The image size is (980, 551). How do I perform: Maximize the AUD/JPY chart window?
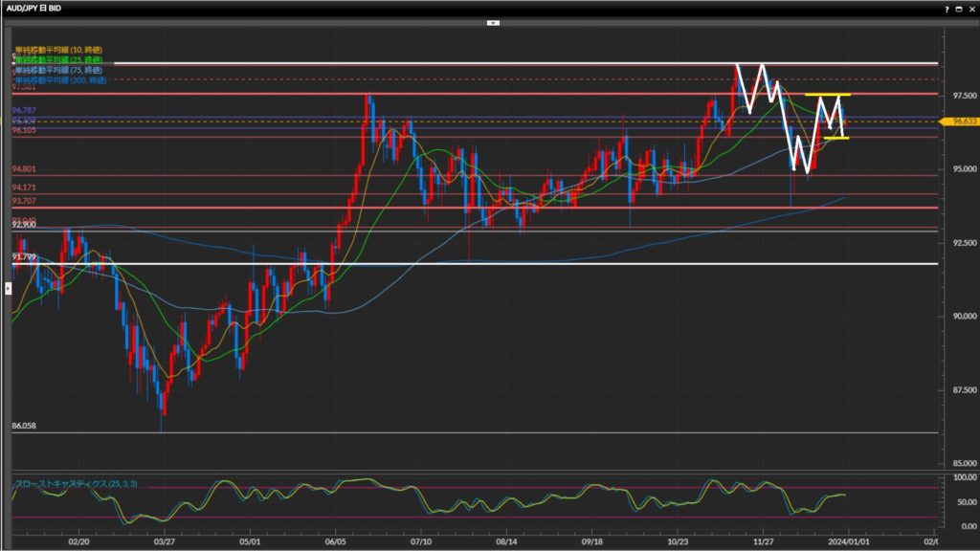point(960,7)
